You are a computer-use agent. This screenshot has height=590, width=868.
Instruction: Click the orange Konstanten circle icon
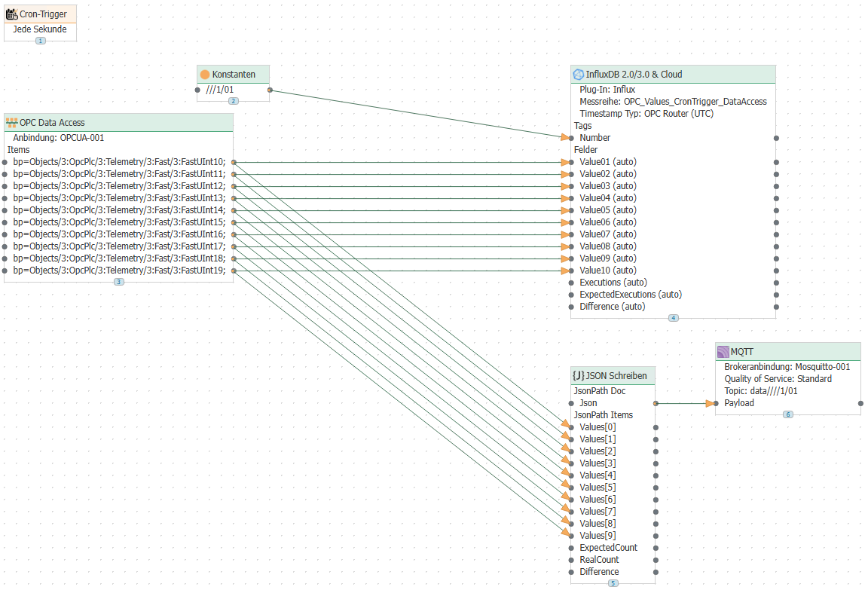[204, 75]
